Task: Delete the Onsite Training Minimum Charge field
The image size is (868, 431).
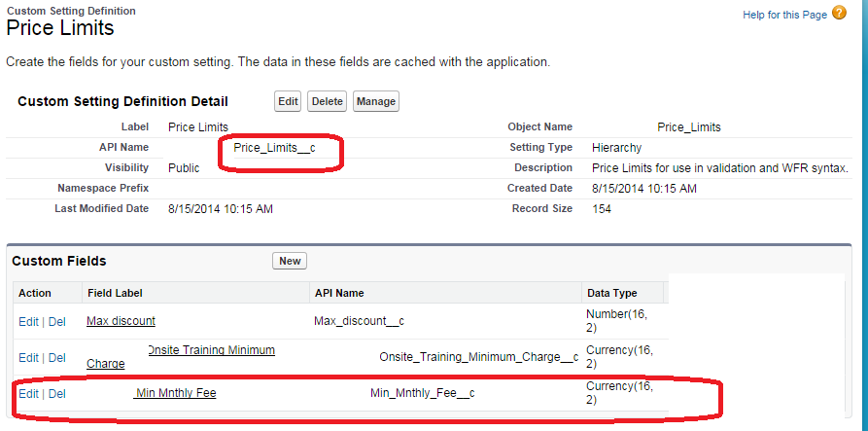Action: (57, 357)
